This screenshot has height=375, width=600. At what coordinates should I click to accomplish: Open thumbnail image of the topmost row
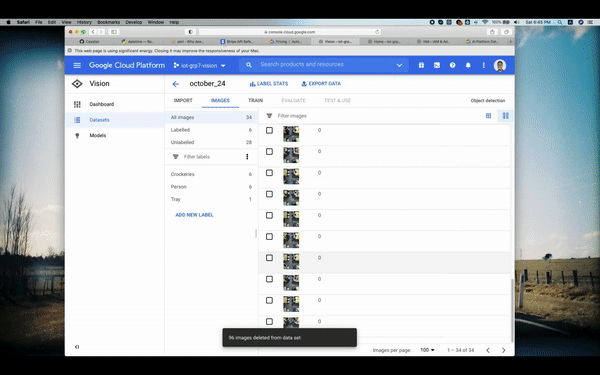(x=291, y=134)
